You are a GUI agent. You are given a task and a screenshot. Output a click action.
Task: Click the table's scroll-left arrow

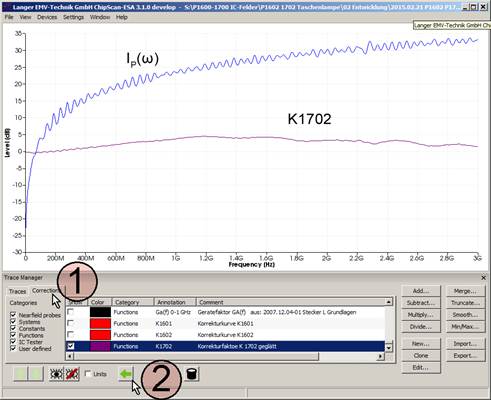[x=70, y=356]
